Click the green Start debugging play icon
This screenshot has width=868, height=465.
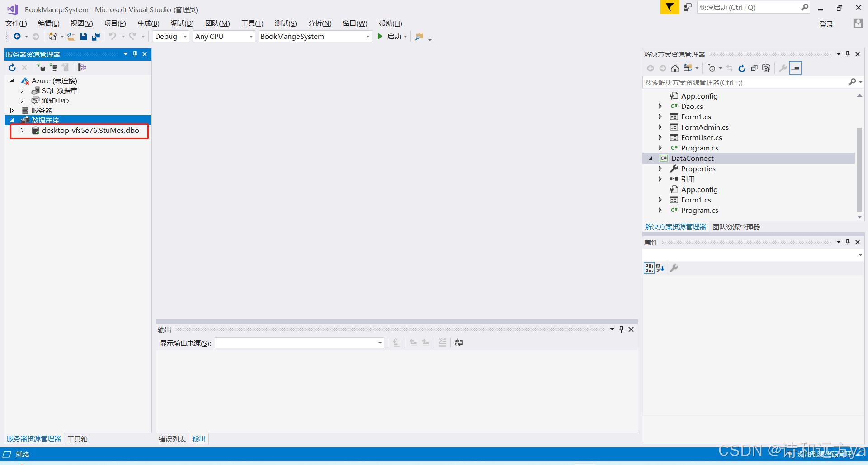[380, 37]
